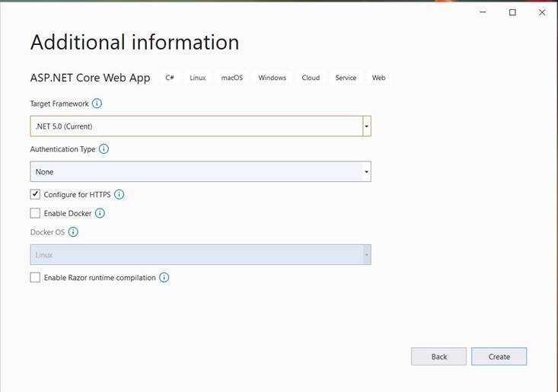The width and height of the screenshot is (558, 392).
Task: Click the Create button
Action: [x=499, y=356]
